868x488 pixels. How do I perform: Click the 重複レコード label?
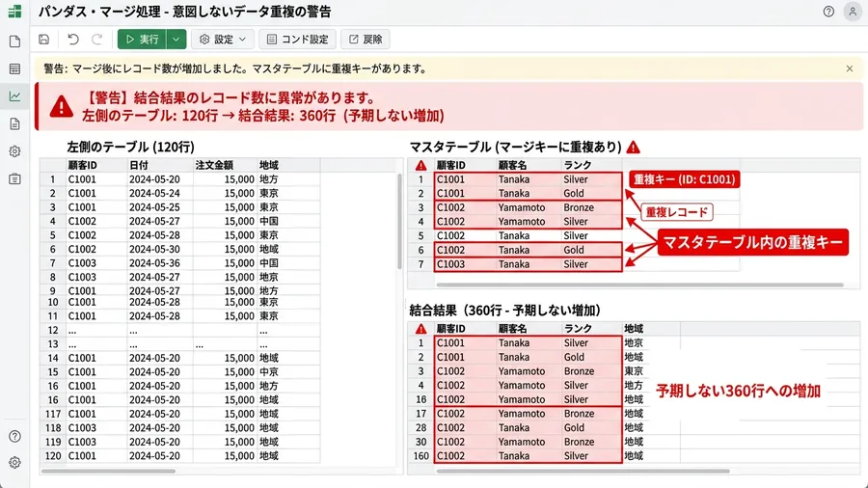pyautogui.click(x=677, y=212)
